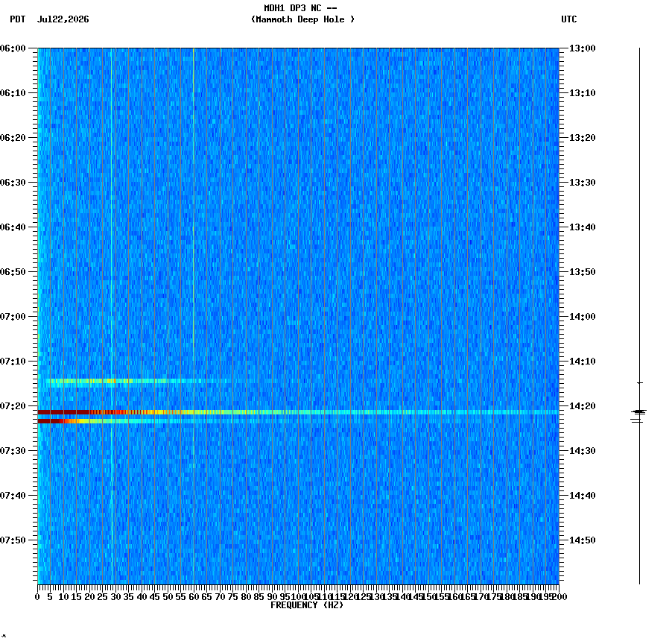Click the UTC timezone label
The width and height of the screenshot is (672, 644).
568,19
